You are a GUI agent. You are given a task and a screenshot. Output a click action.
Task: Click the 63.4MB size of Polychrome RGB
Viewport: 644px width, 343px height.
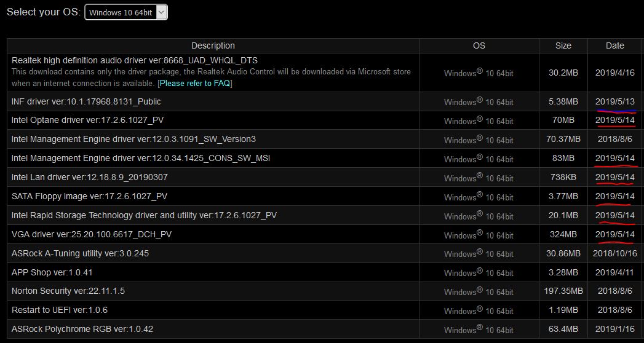click(x=563, y=329)
